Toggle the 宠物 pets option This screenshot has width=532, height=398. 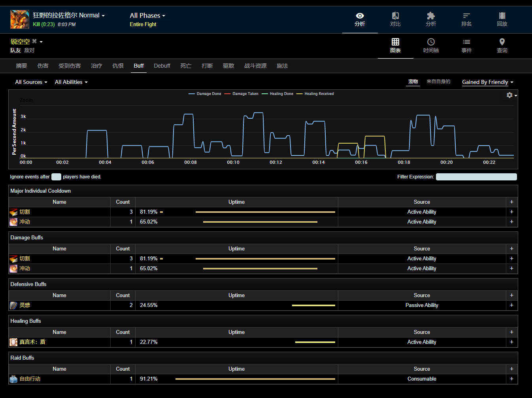pos(413,81)
